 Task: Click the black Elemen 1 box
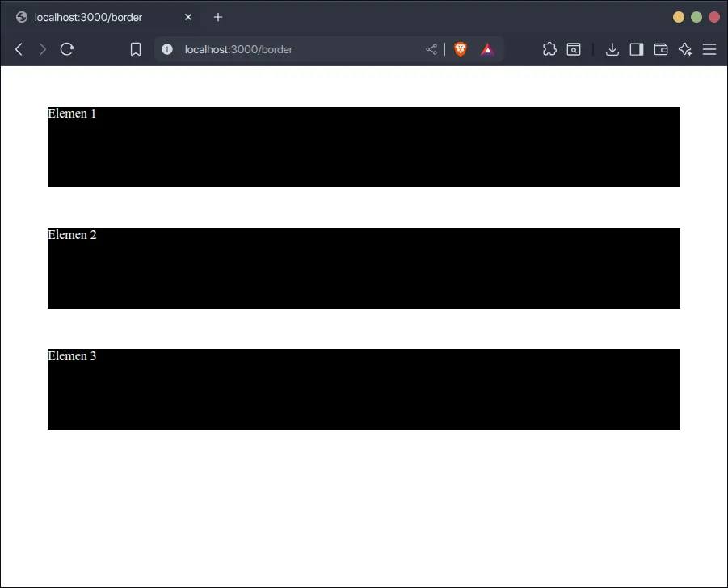point(364,147)
